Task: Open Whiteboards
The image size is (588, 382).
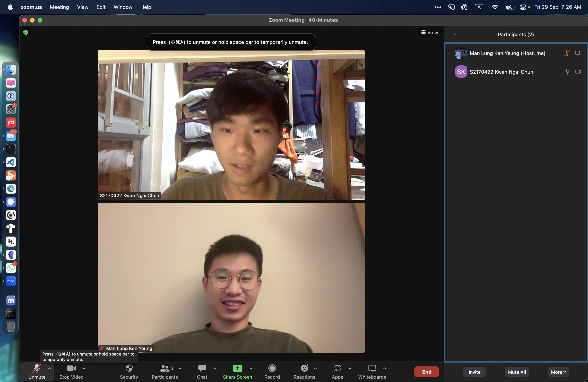Action: pos(372,371)
